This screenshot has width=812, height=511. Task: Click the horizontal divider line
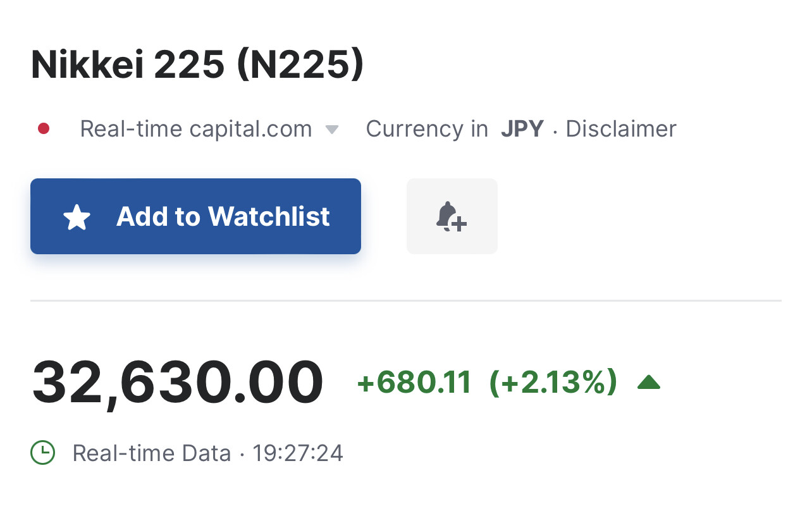point(406,300)
